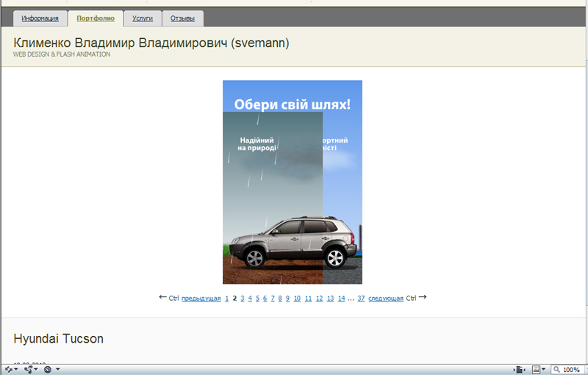Click the panel icon next to zoom control
The image size is (588, 375).
(536, 369)
